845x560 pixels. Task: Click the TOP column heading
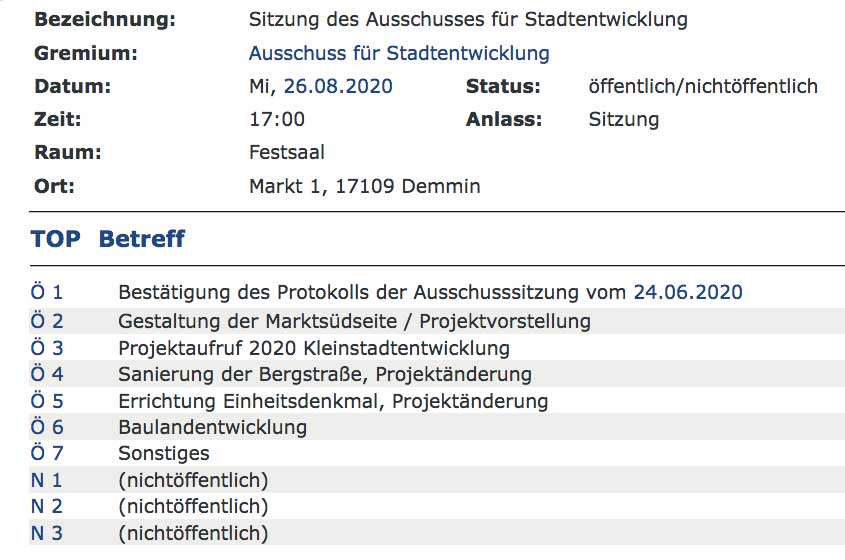56,240
